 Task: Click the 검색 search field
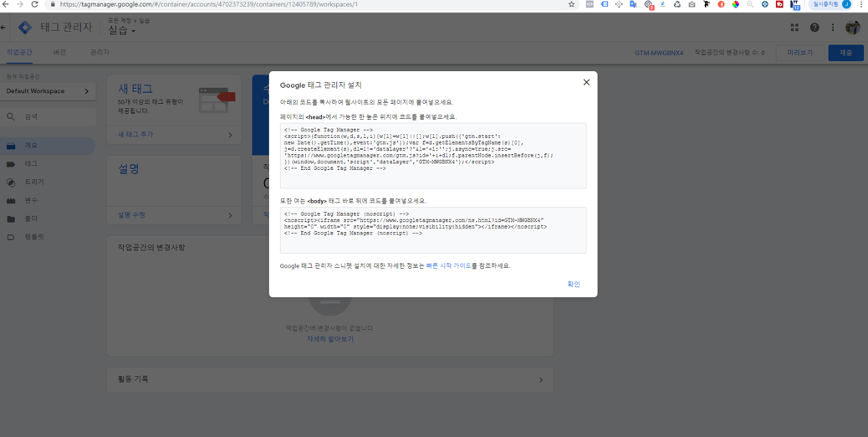click(49, 117)
